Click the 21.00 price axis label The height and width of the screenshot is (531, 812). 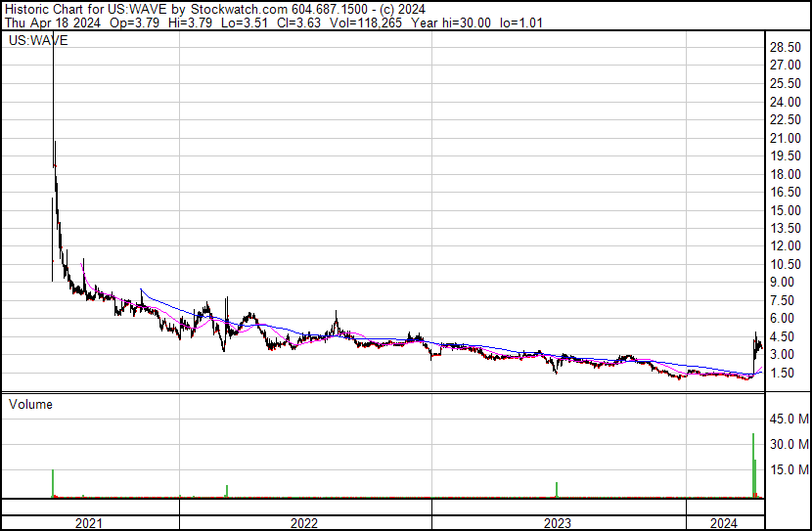(786, 138)
